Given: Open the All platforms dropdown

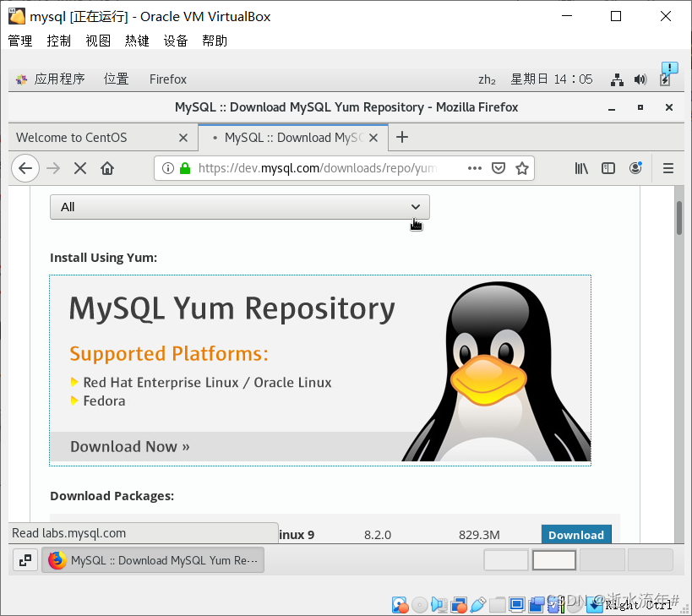Looking at the screenshot, I should pyautogui.click(x=239, y=206).
